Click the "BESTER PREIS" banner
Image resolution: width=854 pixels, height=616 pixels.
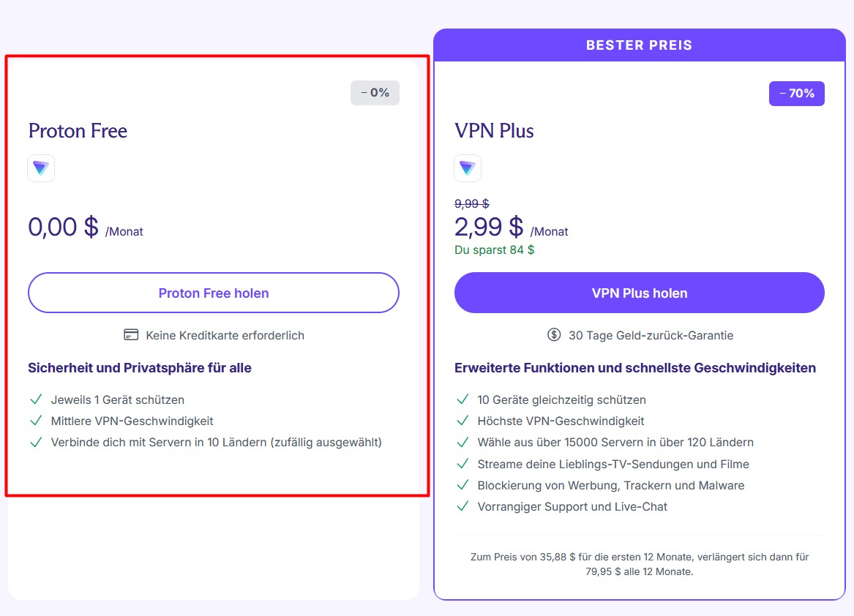pos(639,45)
